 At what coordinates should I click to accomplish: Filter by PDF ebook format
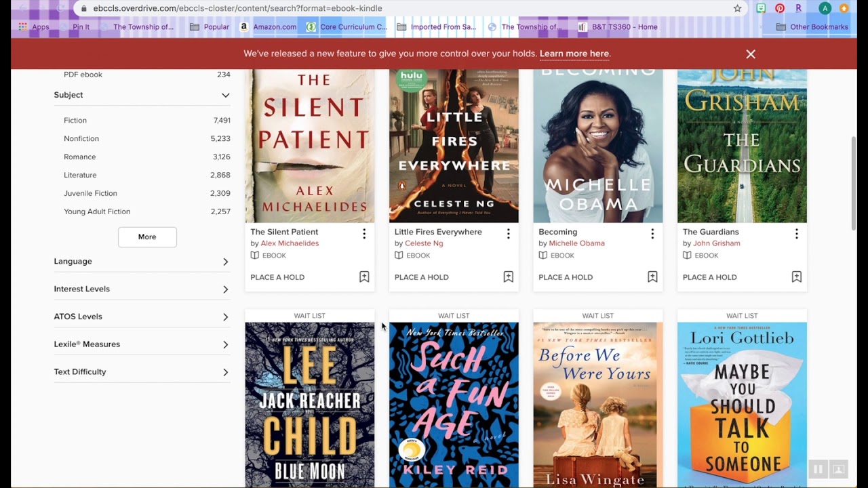tap(83, 75)
